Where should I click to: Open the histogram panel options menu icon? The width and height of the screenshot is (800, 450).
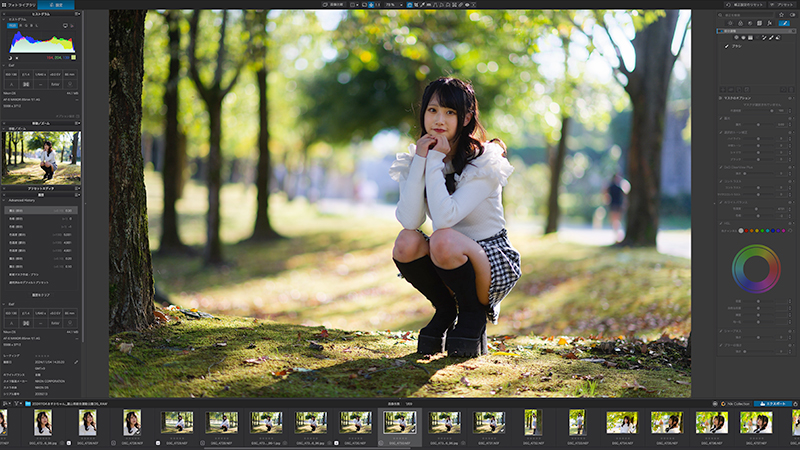point(77,14)
